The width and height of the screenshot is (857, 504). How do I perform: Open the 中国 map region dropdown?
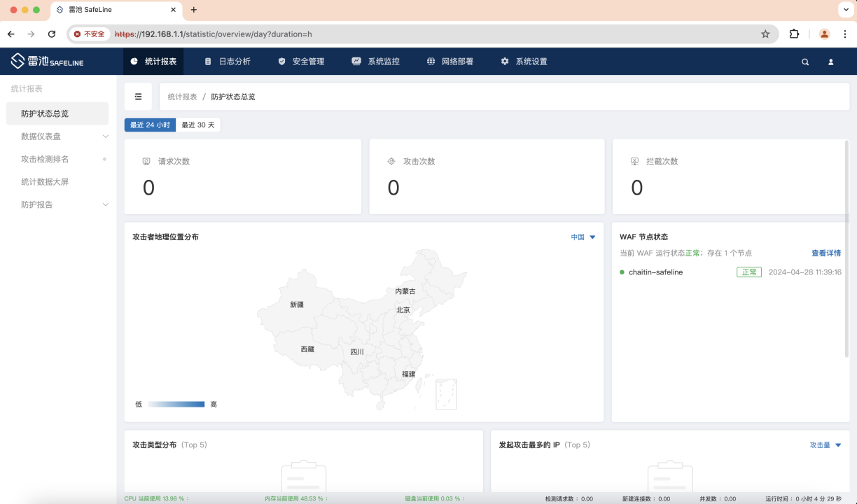tap(583, 237)
